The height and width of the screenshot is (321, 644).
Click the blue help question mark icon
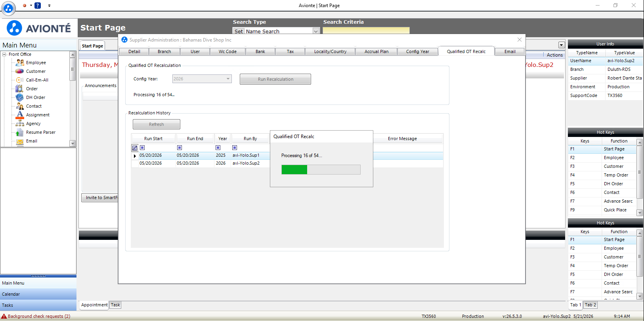pyautogui.click(x=38, y=6)
